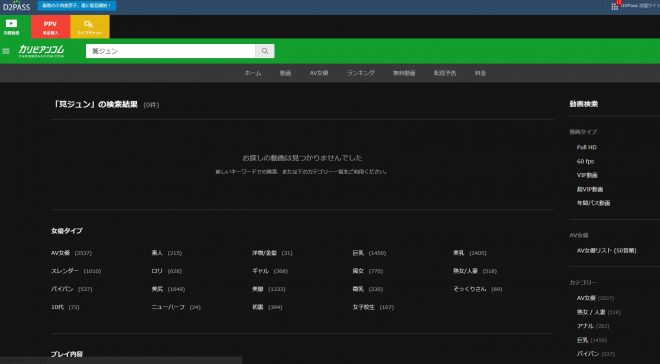Go to the ホーム nav item

click(253, 73)
